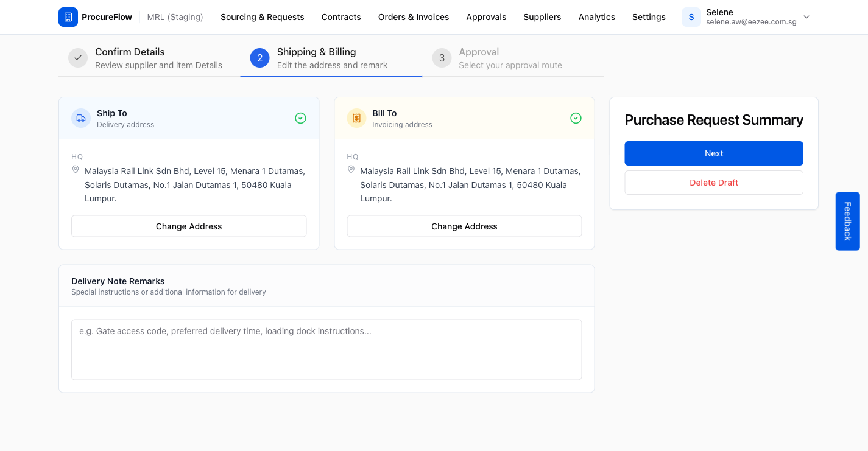The width and height of the screenshot is (868, 451).
Task: Click the Purchase Request Summary heading
Action: 714,120
